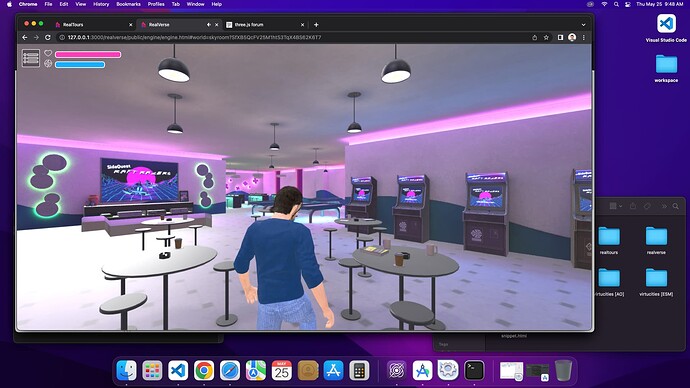Viewport: 690px width, 388px height.
Task: Select virtucities [AO] folder in Finder
Action: tap(609, 278)
